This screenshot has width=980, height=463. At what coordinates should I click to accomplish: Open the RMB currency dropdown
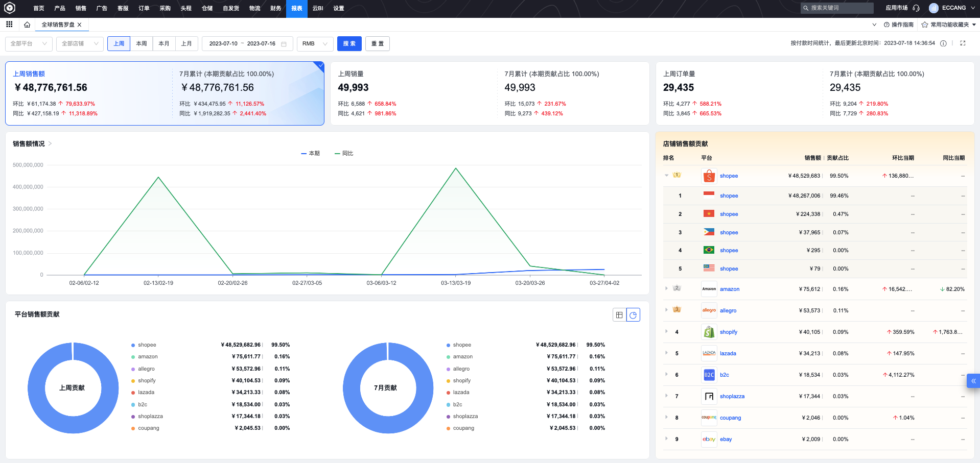pyautogui.click(x=315, y=44)
